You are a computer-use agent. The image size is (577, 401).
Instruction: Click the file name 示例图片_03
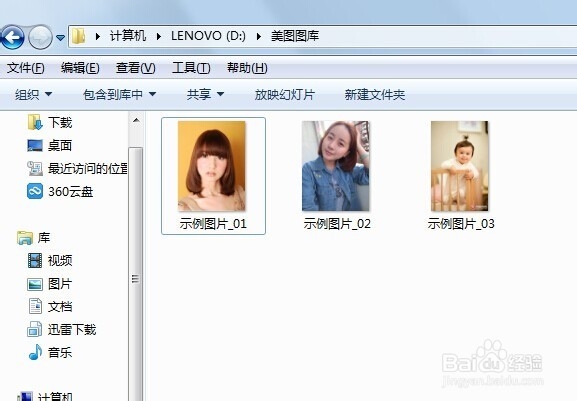(461, 224)
